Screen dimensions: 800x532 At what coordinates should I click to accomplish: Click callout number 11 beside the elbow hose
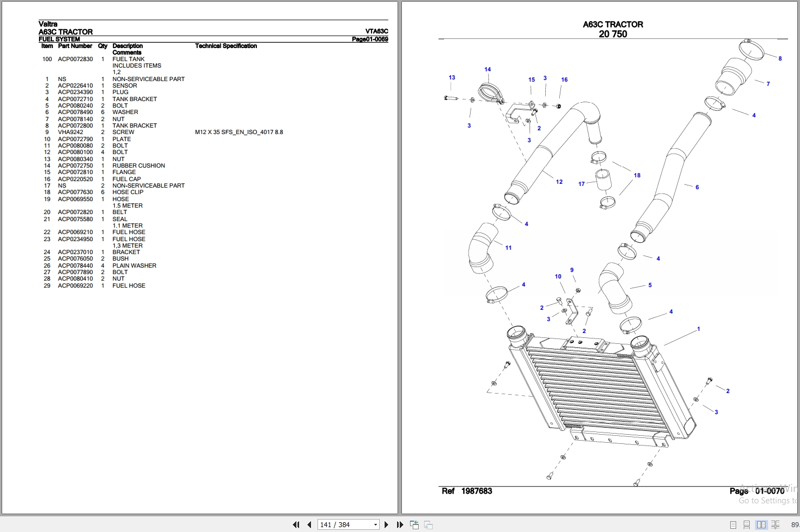coord(508,248)
